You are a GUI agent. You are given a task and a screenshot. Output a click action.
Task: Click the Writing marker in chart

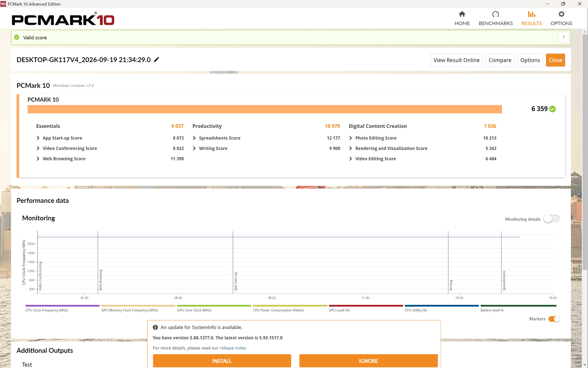coord(451,285)
